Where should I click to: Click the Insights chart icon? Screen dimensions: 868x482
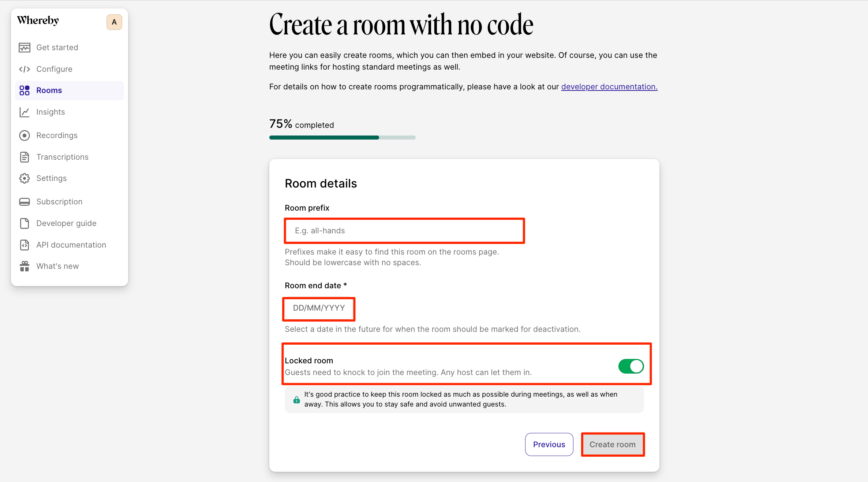[25, 112]
